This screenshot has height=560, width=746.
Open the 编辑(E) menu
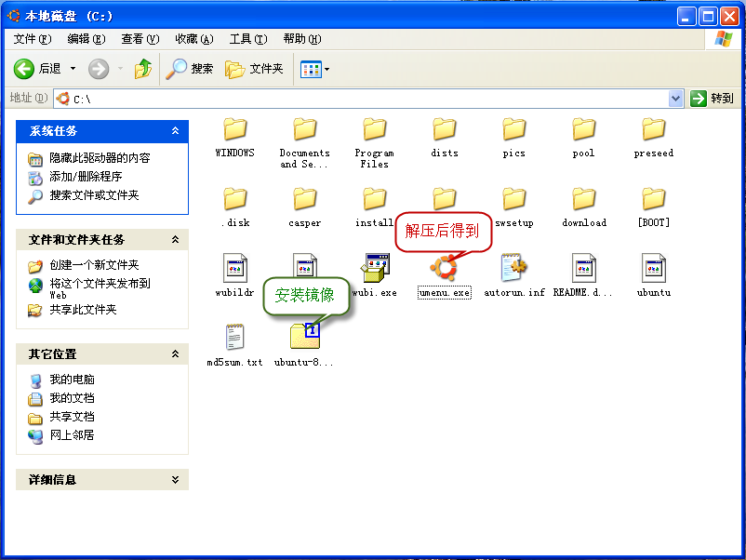[87, 39]
